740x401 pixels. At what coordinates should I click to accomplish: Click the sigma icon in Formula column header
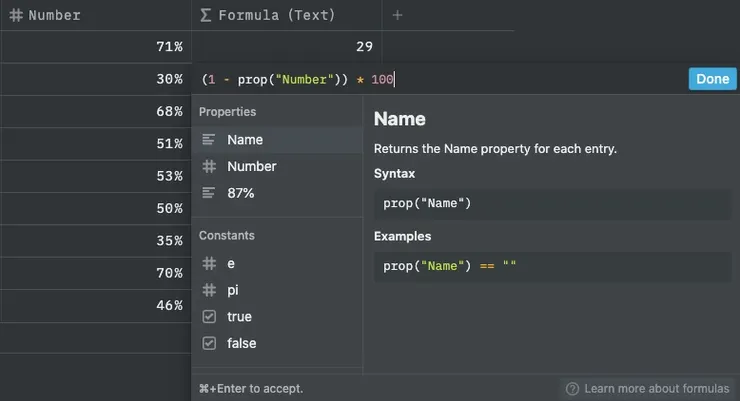206,15
